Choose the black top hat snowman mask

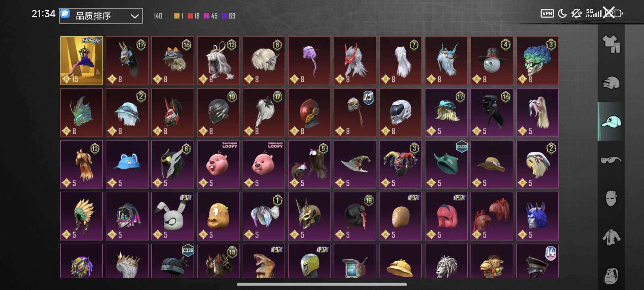coord(492,60)
